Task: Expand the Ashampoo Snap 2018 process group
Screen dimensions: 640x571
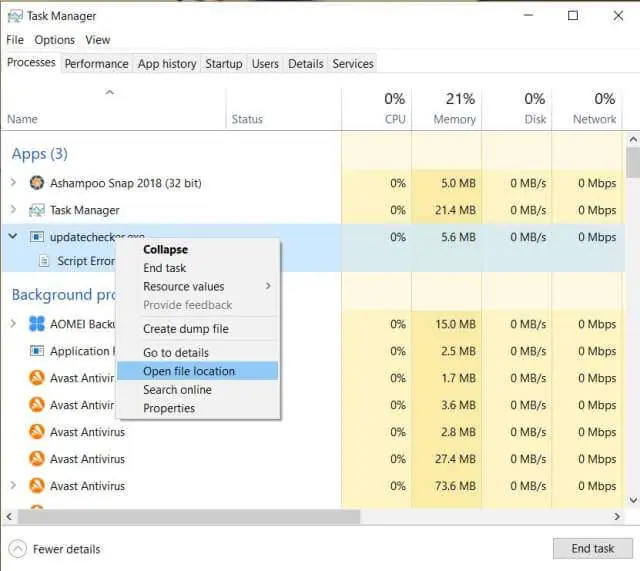Action: (x=13, y=182)
